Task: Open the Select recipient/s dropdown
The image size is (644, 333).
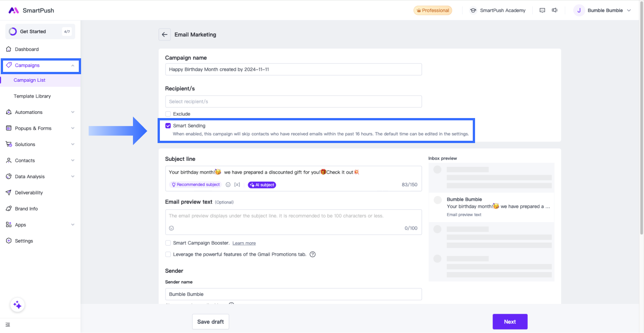Action: click(x=293, y=101)
